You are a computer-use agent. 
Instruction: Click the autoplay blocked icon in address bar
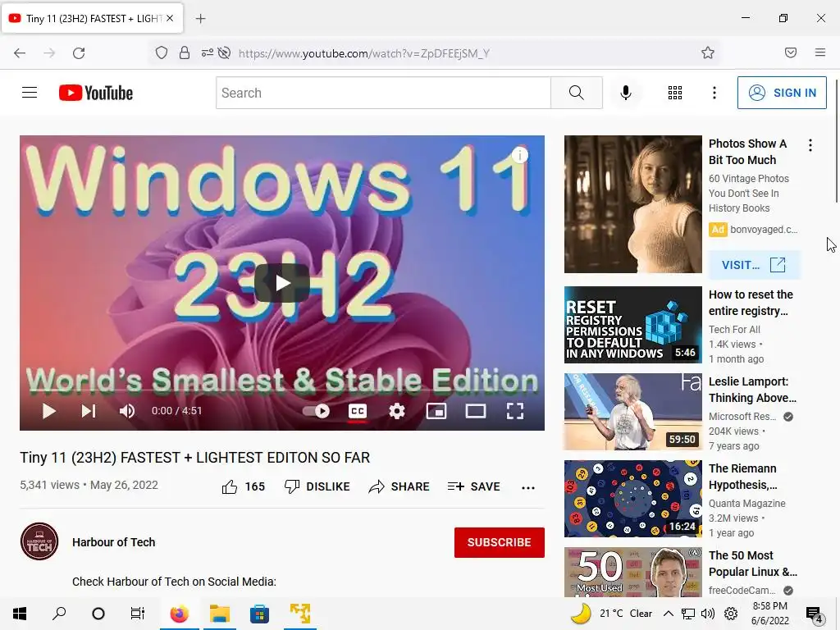[x=225, y=52]
